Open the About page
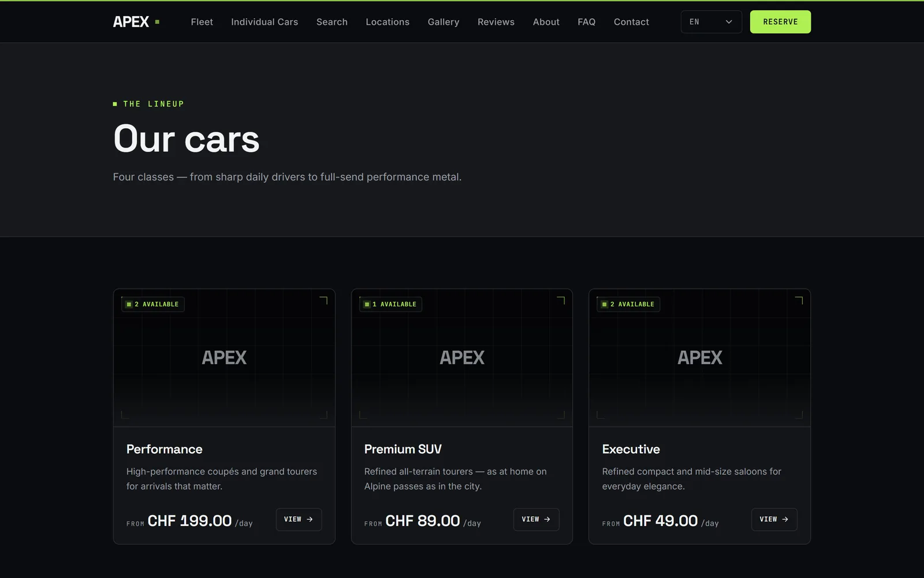Screen dimensions: 924x578 tap(546, 22)
